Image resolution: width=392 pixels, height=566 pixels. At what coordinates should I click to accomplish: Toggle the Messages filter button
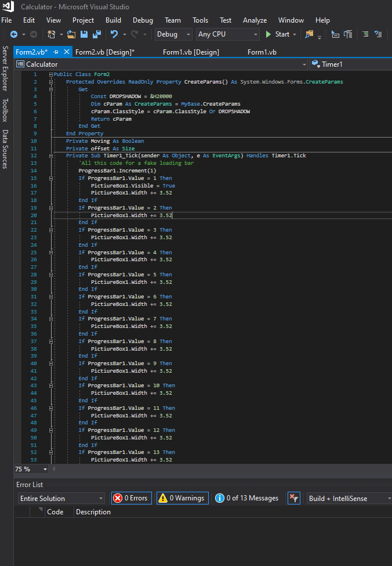point(247,498)
